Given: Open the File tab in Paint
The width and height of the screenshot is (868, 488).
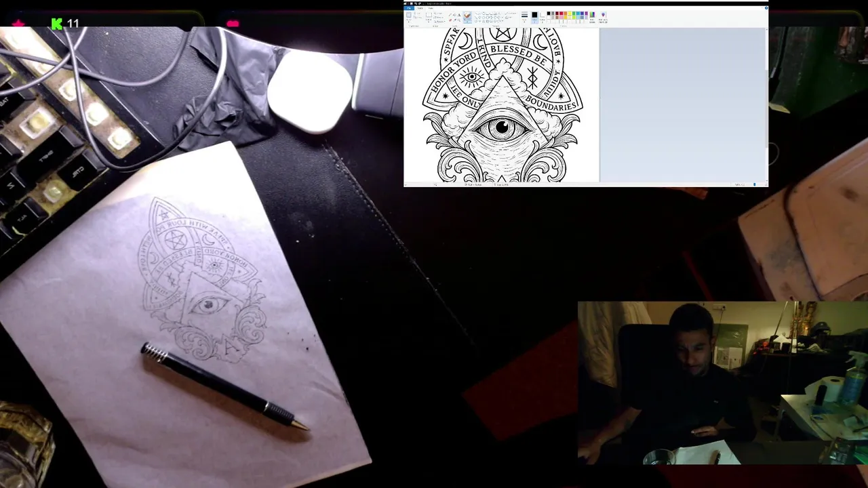Looking at the screenshot, I should [408, 8].
